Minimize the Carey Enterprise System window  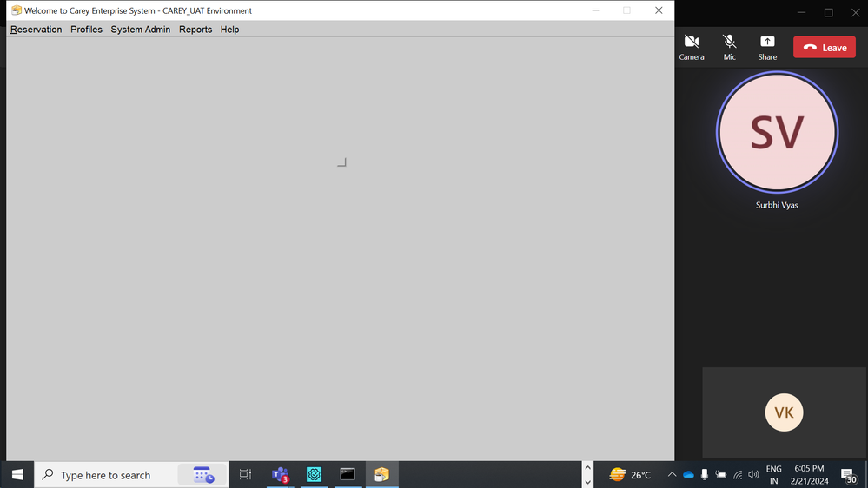click(x=596, y=10)
